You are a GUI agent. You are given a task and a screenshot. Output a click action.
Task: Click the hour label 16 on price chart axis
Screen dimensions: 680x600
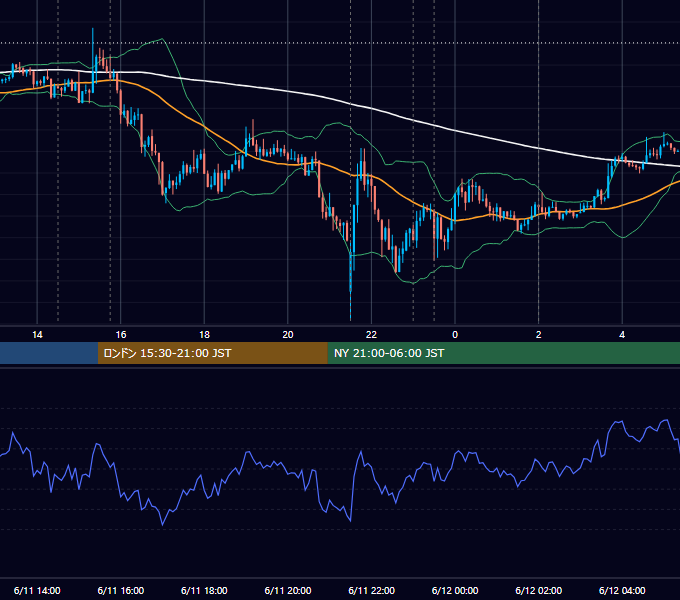tap(121, 335)
